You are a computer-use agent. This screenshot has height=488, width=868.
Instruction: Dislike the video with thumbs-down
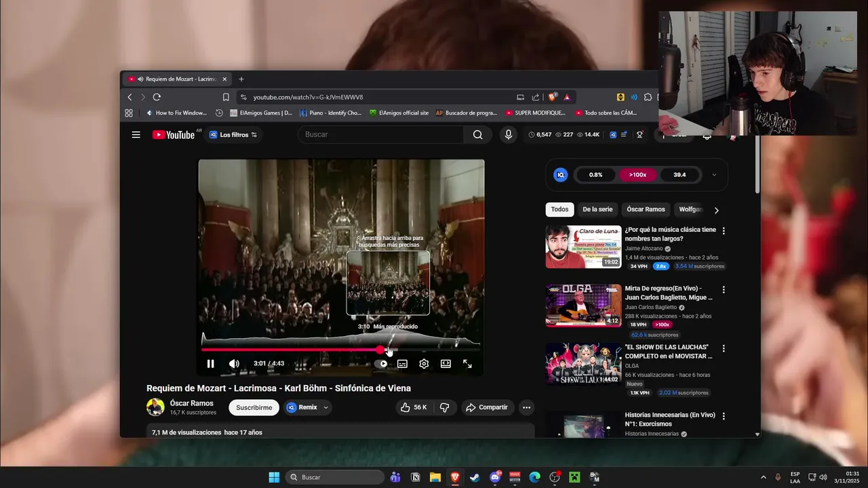(x=445, y=407)
